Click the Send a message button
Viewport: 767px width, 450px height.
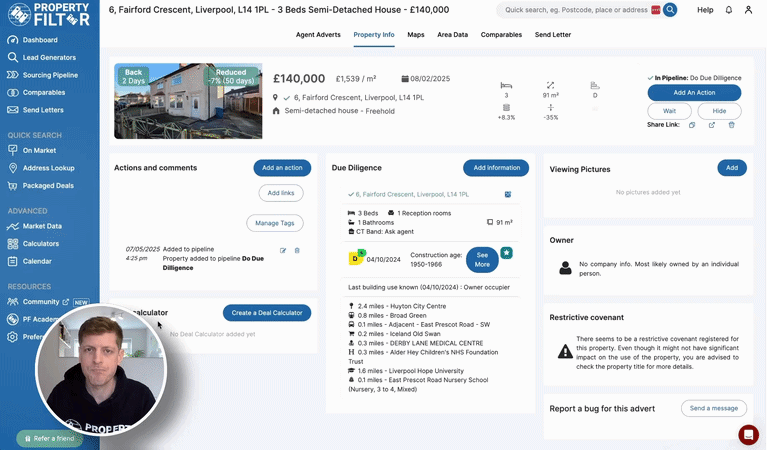tap(714, 408)
